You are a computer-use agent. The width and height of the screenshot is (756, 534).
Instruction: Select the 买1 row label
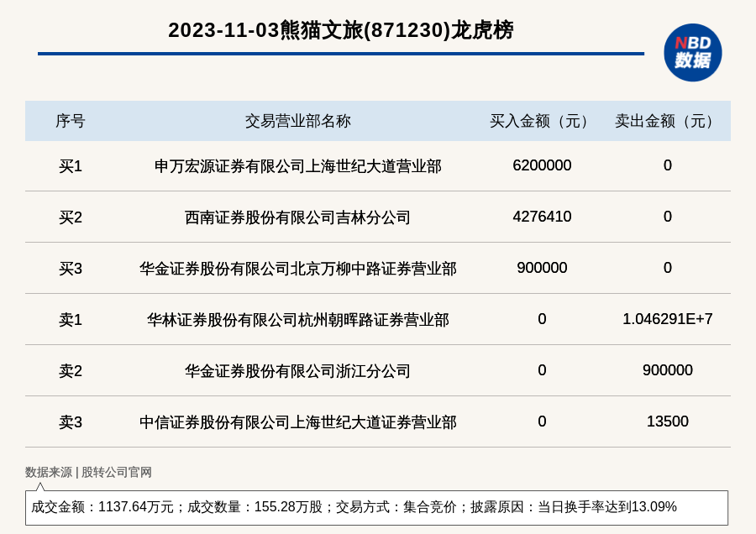[71, 166]
